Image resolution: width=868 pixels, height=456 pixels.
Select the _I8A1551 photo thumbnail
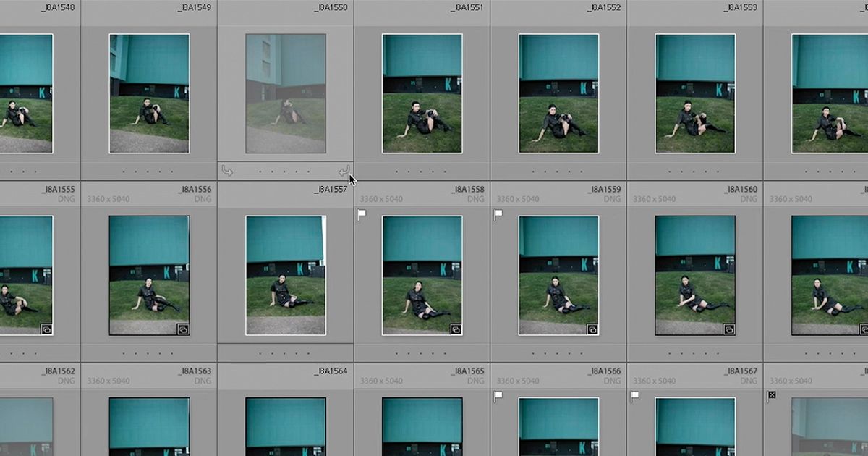(x=422, y=93)
